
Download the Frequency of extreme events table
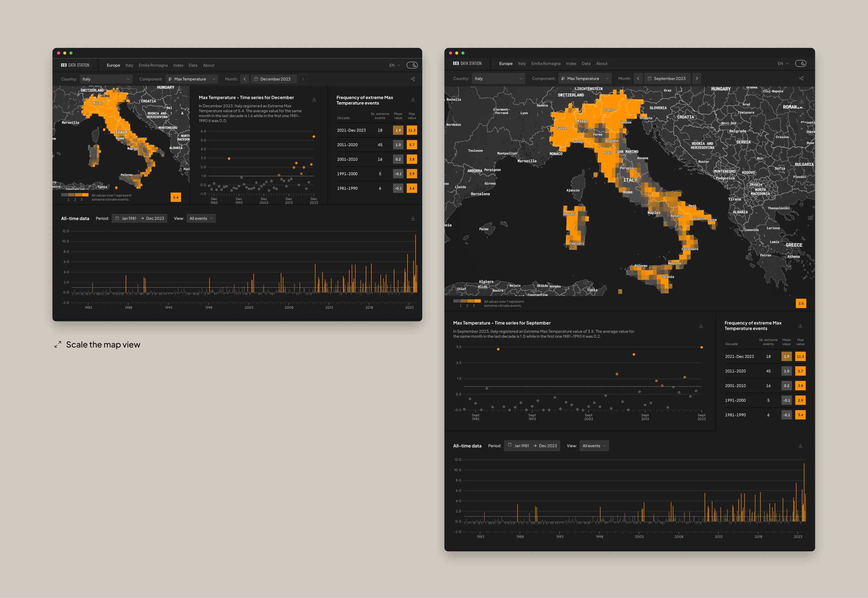(413, 99)
